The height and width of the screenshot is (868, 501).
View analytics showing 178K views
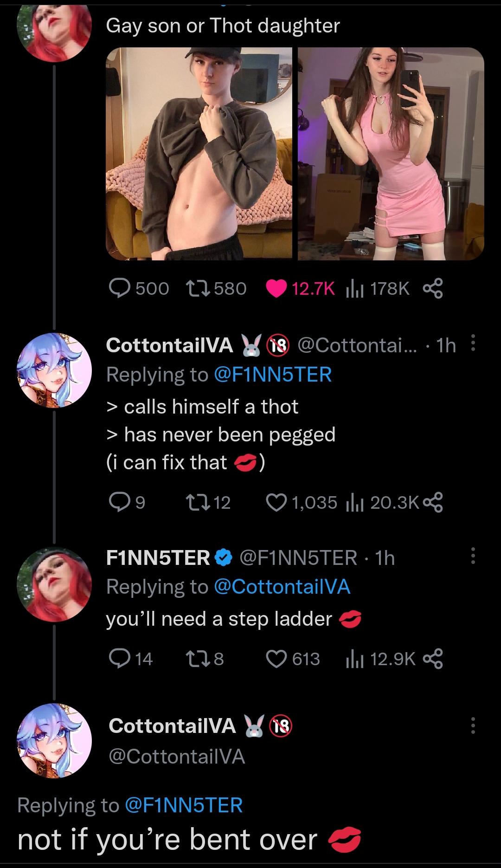click(354, 289)
